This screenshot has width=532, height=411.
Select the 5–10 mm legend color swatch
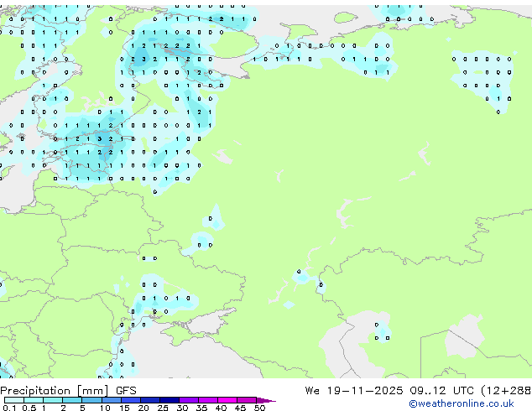click(92, 400)
